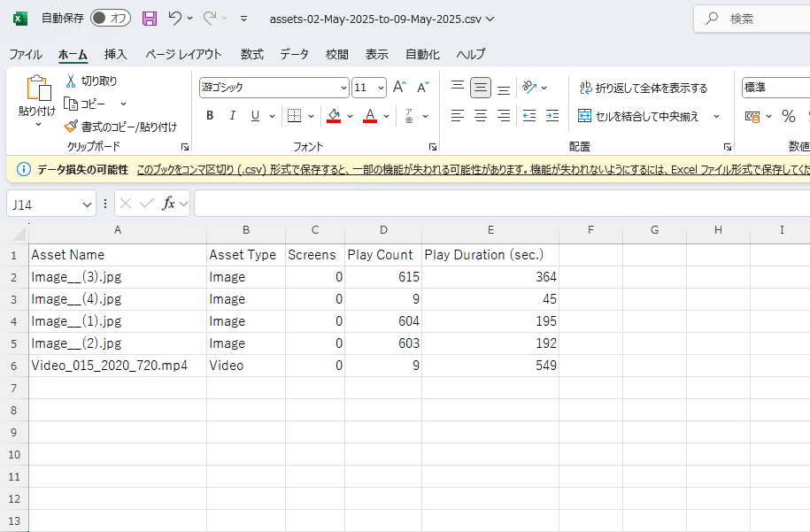This screenshot has width=810, height=532.
Task: Expand the Paste options arrow
Action: pos(38,125)
